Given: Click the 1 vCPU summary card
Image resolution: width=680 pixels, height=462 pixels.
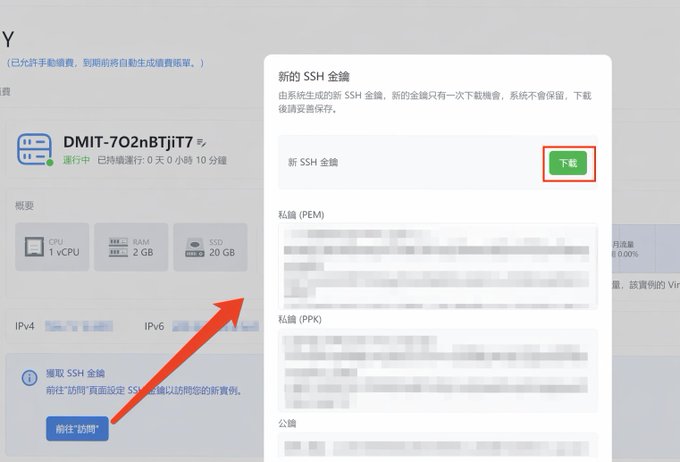Looking at the screenshot, I should tap(52, 247).
